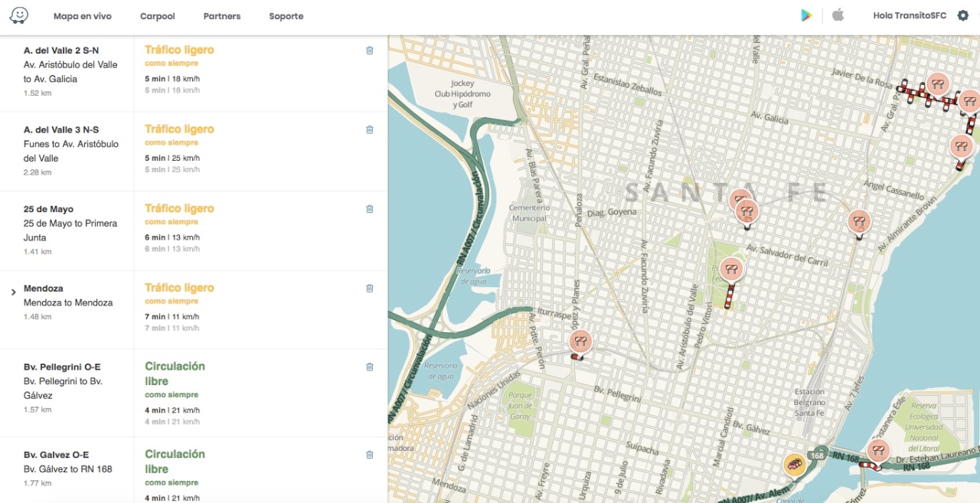Image resolution: width=980 pixels, height=503 pixels.
Task: Delete the Mendoza route with trash icon
Action: point(370,289)
